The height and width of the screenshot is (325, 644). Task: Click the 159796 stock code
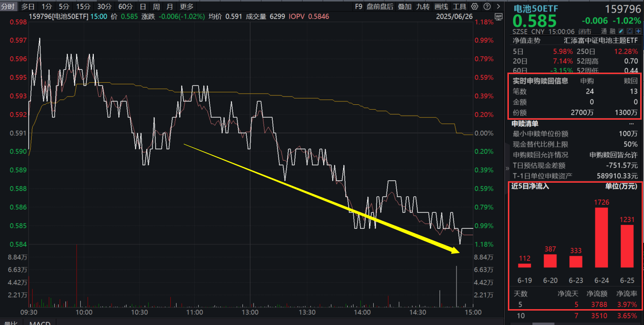(623, 9)
